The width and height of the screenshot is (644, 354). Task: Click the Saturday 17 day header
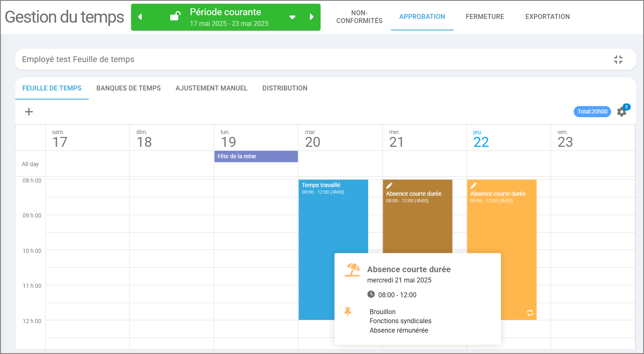pos(88,138)
